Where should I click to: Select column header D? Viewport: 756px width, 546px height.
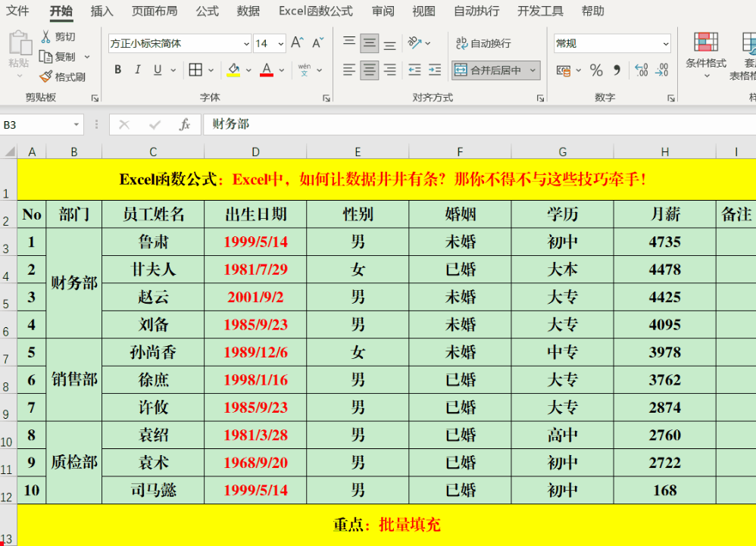tap(255, 152)
